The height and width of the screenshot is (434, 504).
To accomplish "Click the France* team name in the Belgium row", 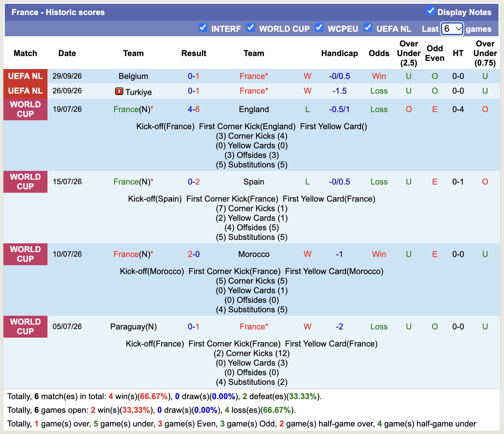I will (x=254, y=76).
